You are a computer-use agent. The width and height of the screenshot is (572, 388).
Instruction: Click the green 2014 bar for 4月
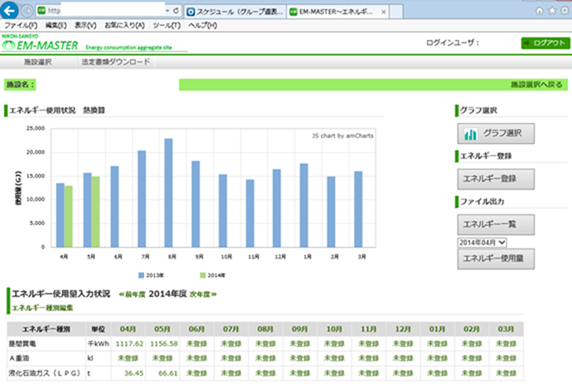click(x=69, y=217)
